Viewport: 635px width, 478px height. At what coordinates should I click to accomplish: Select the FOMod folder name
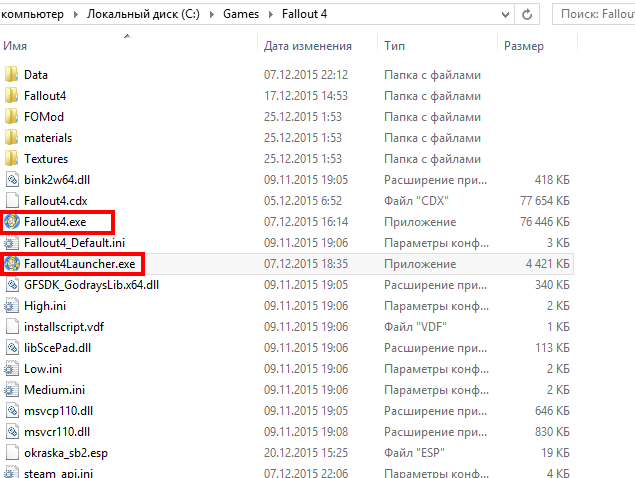click(x=44, y=117)
